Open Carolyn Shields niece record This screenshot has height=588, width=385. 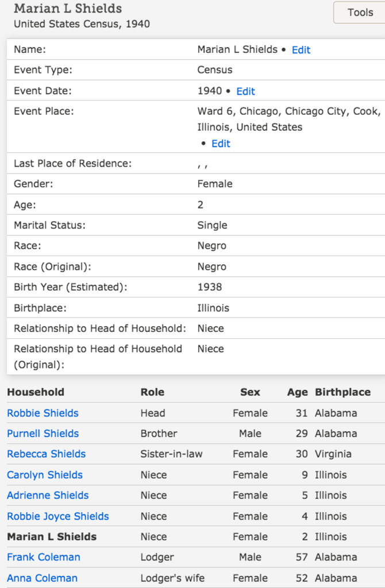(x=45, y=475)
